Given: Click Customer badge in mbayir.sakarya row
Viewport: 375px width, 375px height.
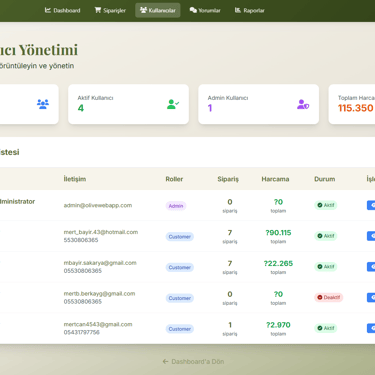Looking at the screenshot, I should pos(179,267).
